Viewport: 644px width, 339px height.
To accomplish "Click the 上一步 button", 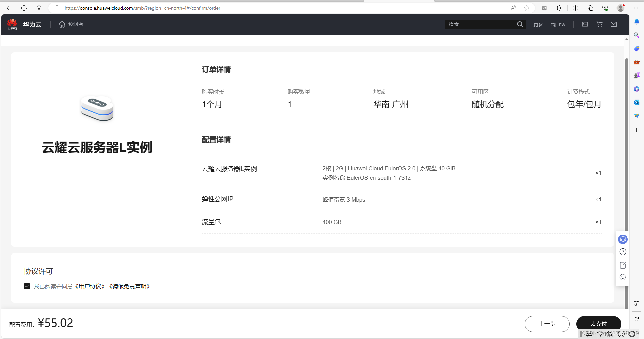I will (547, 324).
